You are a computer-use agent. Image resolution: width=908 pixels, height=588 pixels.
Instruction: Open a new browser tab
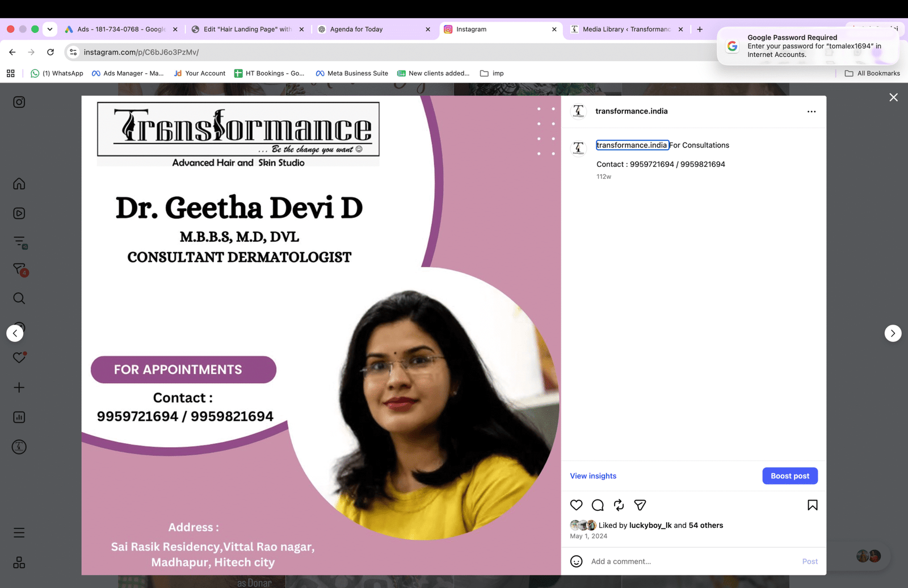(700, 29)
